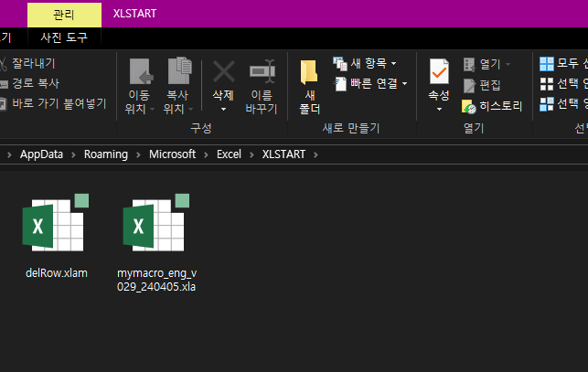The width and height of the screenshot is (588, 372).
Task: Click the 잘라내기 (Cut) command
Action: (28, 63)
